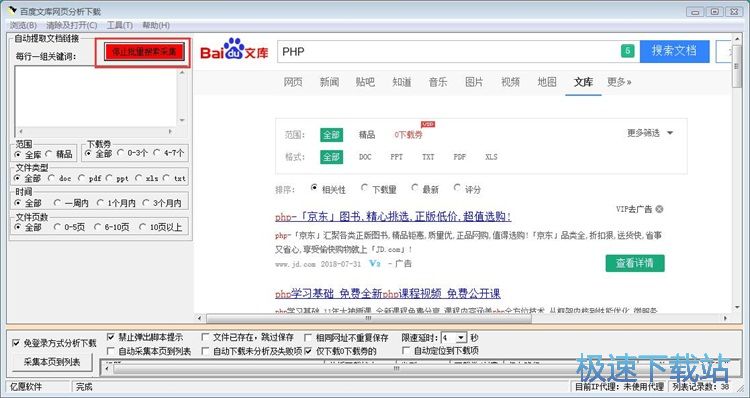
Task: Click the keywords text area
Action: 96,97
